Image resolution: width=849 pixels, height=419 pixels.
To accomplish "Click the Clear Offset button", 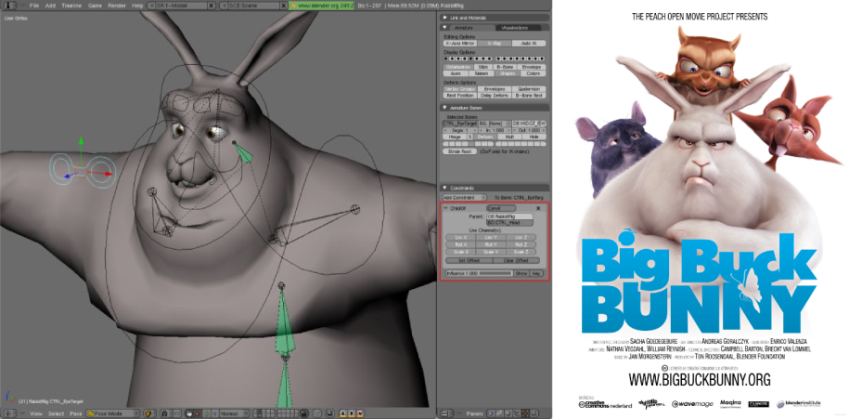I will pyautogui.click(x=517, y=260).
